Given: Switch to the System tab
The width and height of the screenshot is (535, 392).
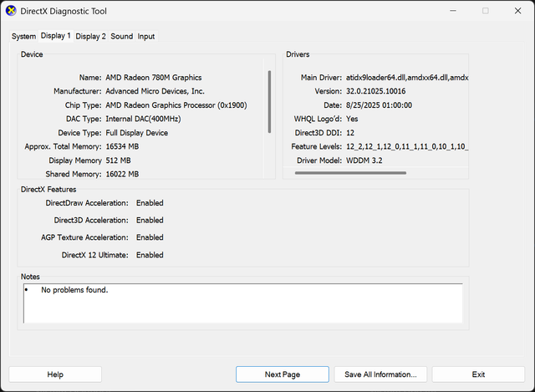Looking at the screenshot, I should (x=23, y=36).
